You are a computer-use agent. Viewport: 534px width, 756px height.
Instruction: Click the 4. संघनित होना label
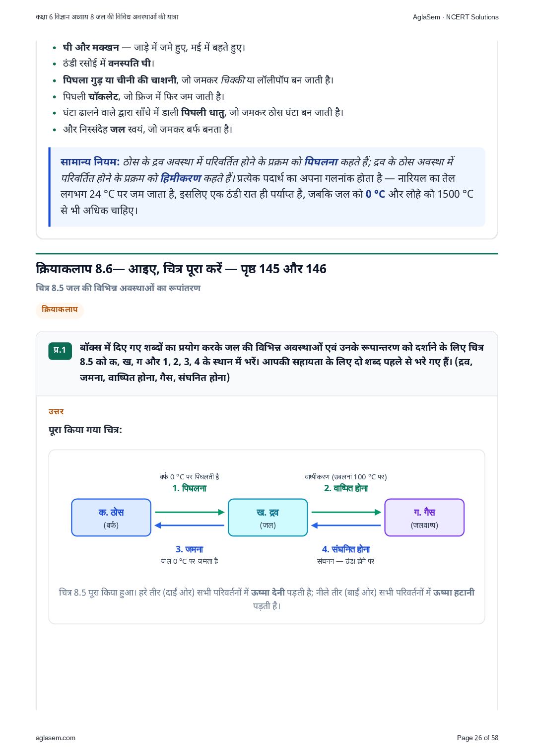click(346, 549)
